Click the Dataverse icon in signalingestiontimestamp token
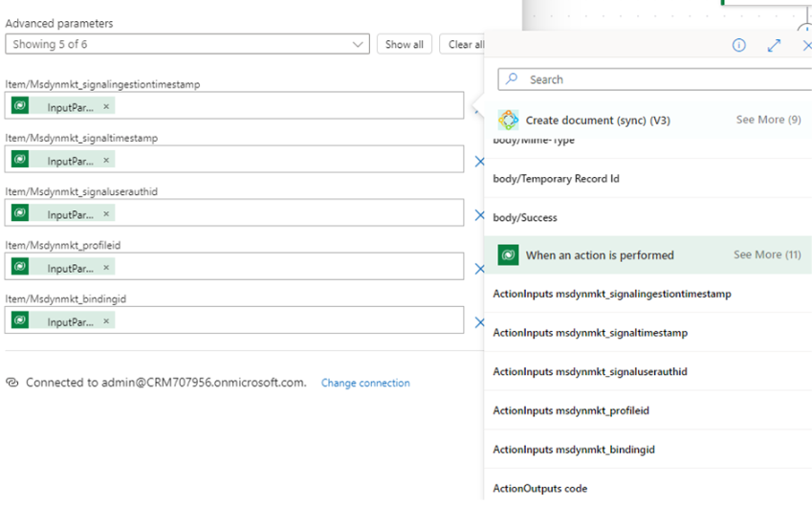 coord(20,105)
